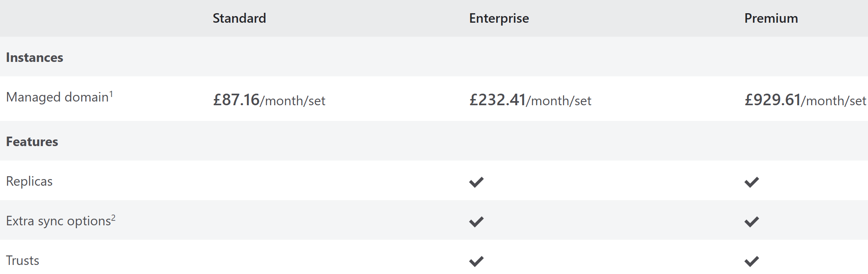Viewport: 868px width, 274px height.
Task: Click the Premium checkmark for Trusts
Action: (751, 261)
